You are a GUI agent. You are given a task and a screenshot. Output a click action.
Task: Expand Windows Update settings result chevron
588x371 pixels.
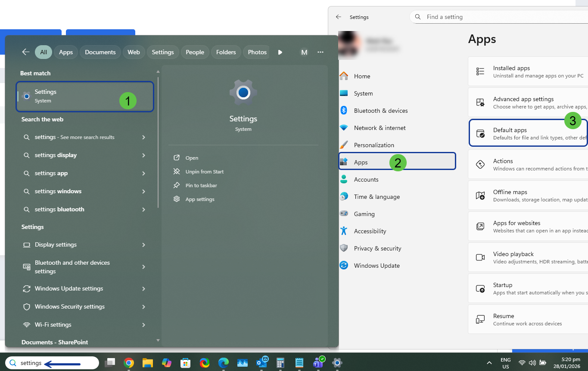[x=143, y=289]
